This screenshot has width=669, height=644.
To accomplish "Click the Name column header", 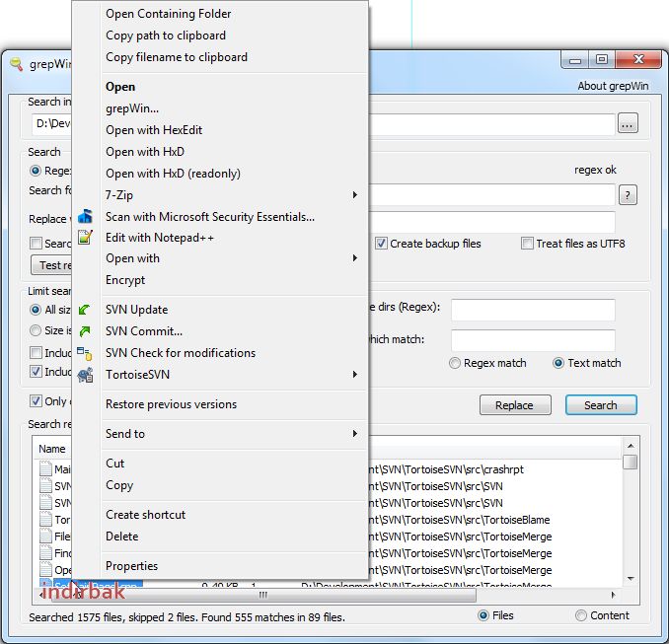I will tap(52, 449).
